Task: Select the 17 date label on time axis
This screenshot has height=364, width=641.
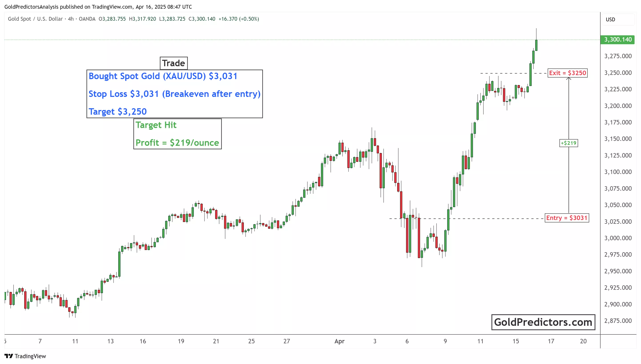Action: click(x=551, y=341)
